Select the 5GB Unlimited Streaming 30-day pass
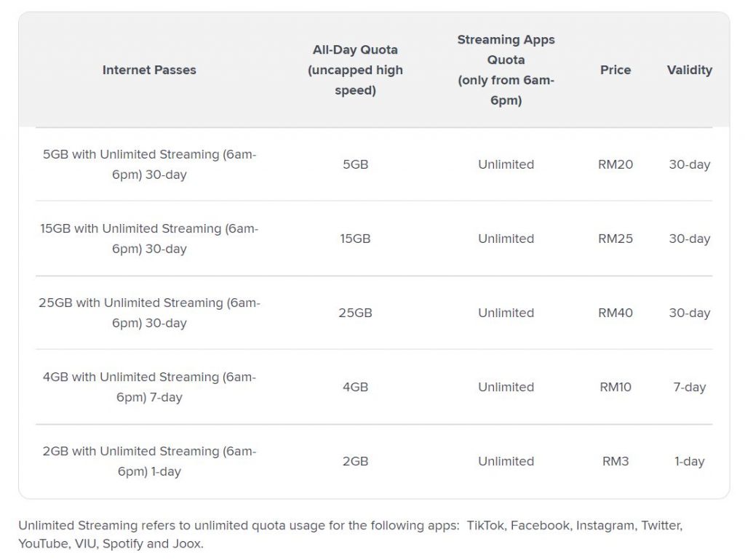This screenshot has width=745, height=560. 149,164
